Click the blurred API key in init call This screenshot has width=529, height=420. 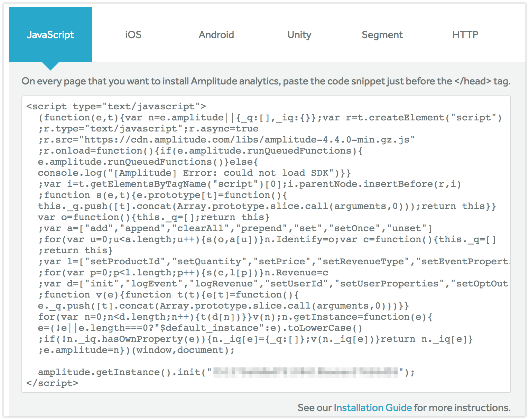point(305,372)
